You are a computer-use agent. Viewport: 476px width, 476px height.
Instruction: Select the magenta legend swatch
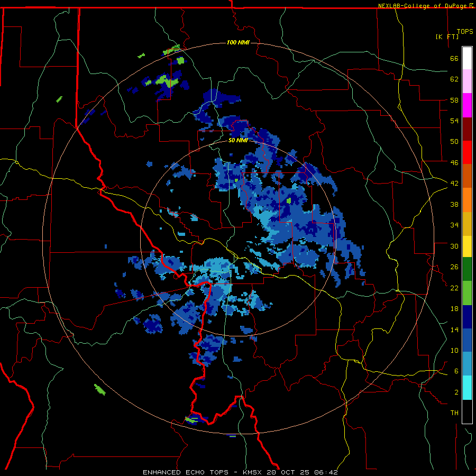coord(467,105)
